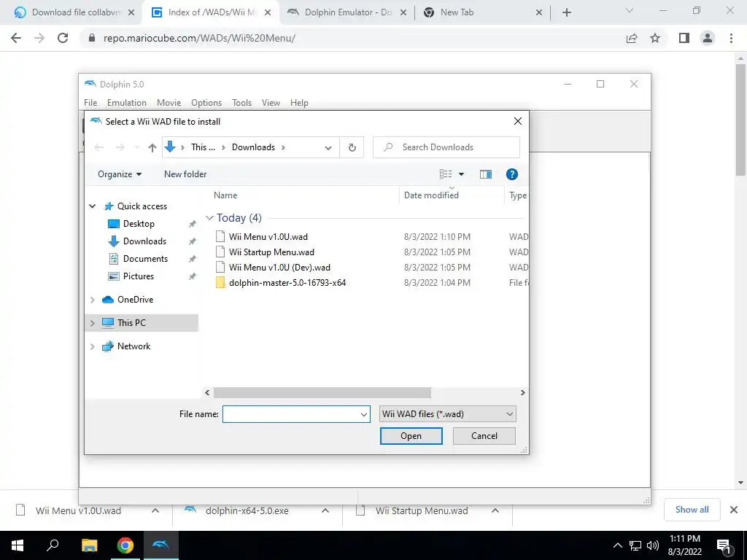Click Dolphin icon in taskbar
747x560 pixels.
160,545
